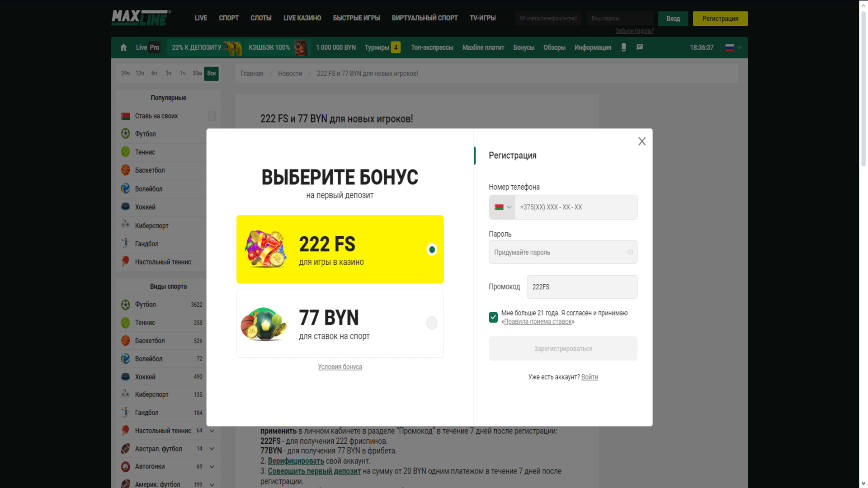Open Обзоры section
This screenshot has width=868, height=488.
click(x=554, y=47)
